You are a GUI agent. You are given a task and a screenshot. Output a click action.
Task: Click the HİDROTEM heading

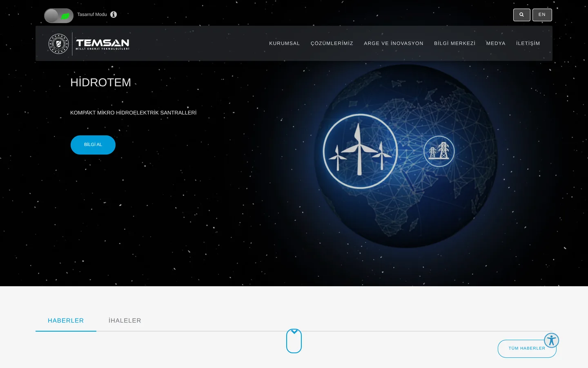(x=101, y=83)
